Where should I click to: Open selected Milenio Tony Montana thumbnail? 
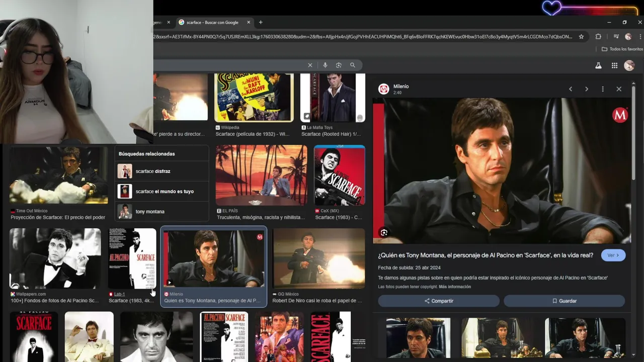point(214,259)
